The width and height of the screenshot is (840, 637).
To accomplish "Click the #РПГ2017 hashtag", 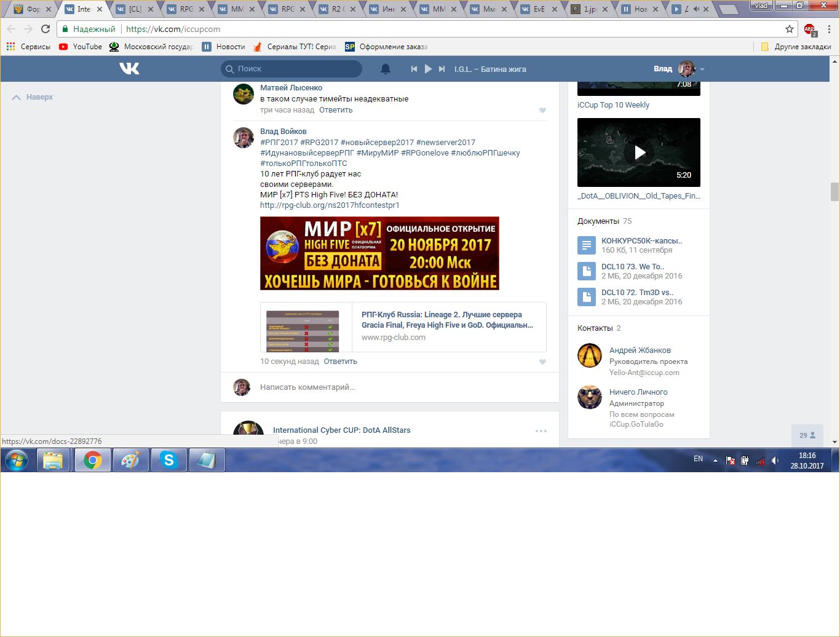I will click(x=279, y=143).
